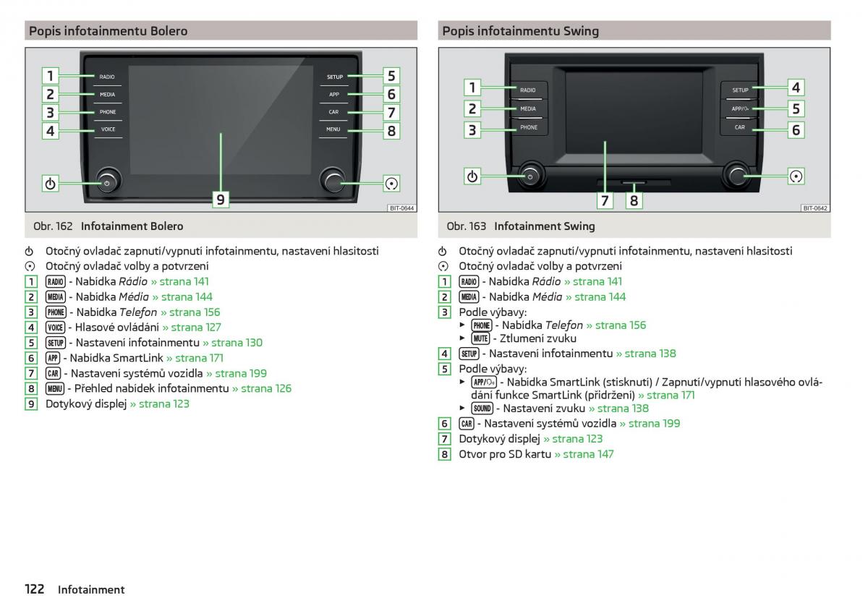
Task: Tap the MEDIA button on the Bolero unit
Action: pos(107,95)
